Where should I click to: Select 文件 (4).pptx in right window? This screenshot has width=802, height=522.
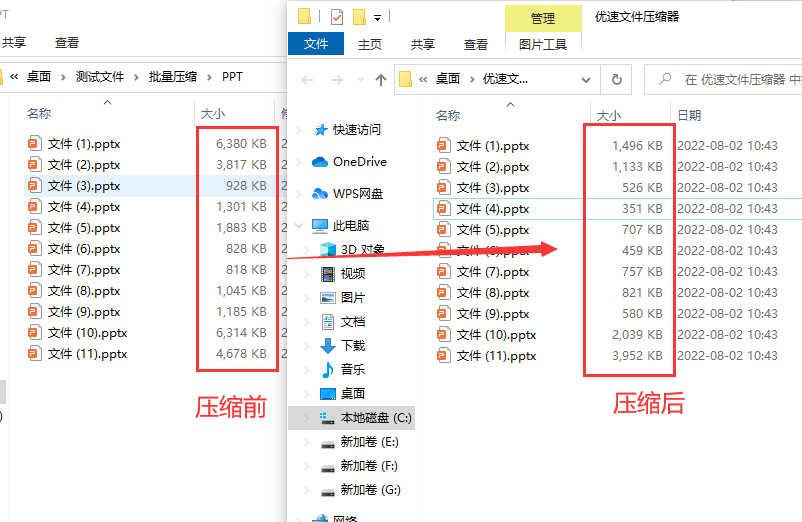[493, 209]
